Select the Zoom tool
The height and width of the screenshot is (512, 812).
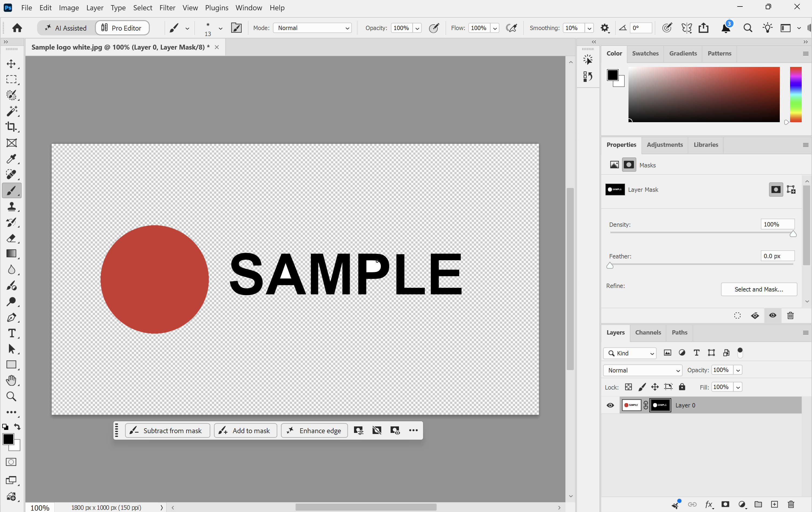point(11,396)
